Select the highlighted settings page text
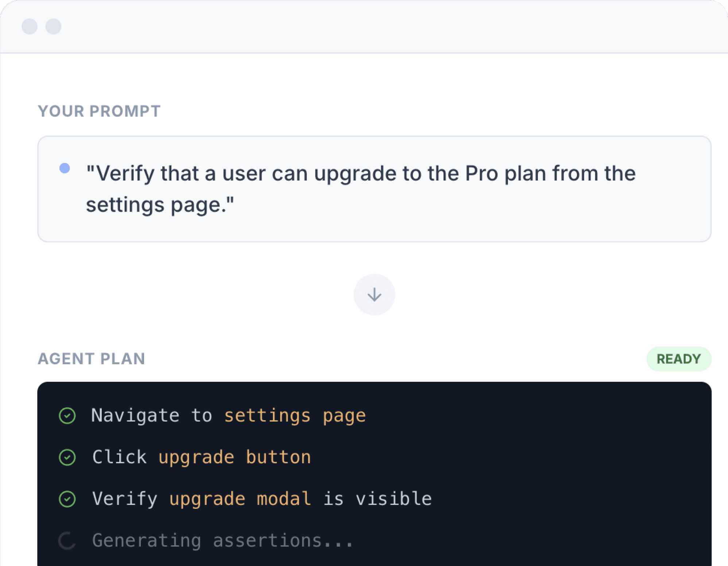Viewport: 728px width, 566px height. coord(295,415)
